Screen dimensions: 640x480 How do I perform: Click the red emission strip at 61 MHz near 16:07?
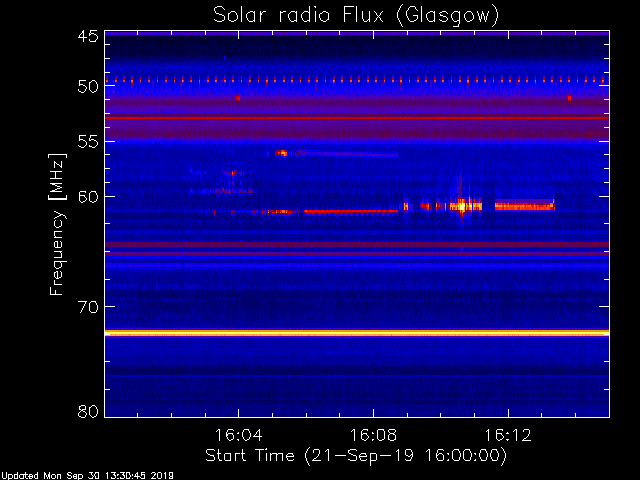tap(351, 211)
